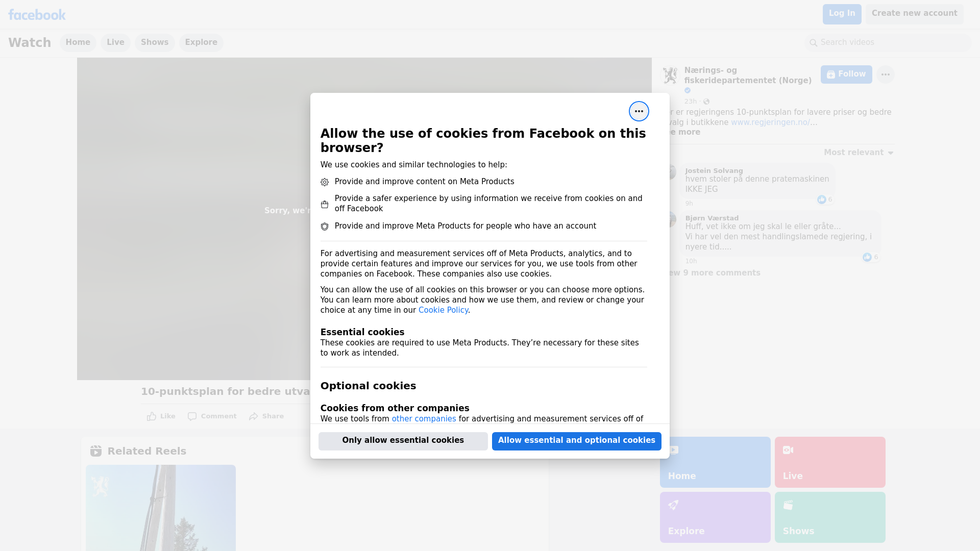Expand the post with See more
The image size is (980, 551).
[684, 132]
